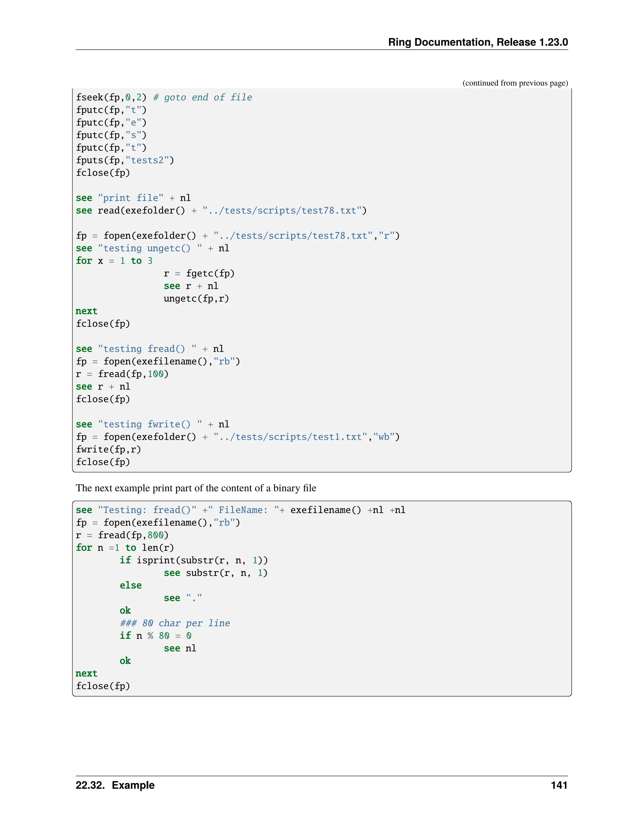Click the line 'if isprint(substr(r, n, 1))'
The height and width of the screenshot is (833, 644).
[x=194, y=561]
